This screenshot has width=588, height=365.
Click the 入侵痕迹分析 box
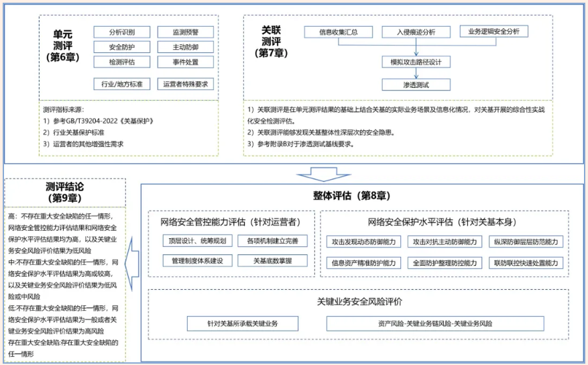[416, 32]
